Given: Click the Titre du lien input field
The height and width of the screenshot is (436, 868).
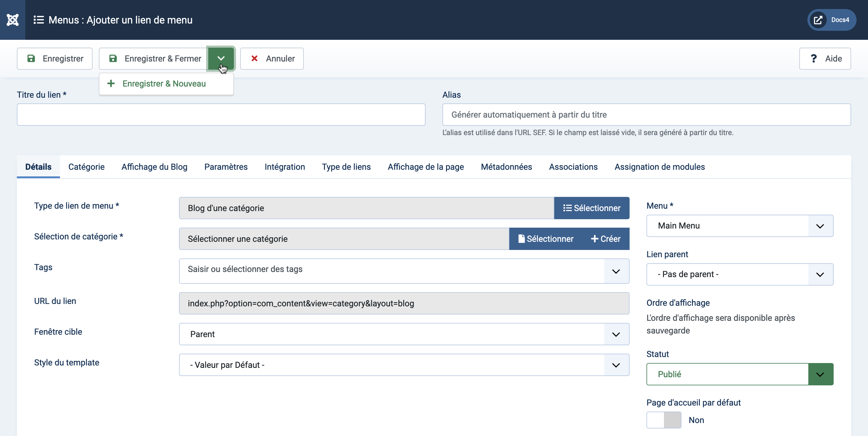Looking at the screenshot, I should tap(221, 115).
